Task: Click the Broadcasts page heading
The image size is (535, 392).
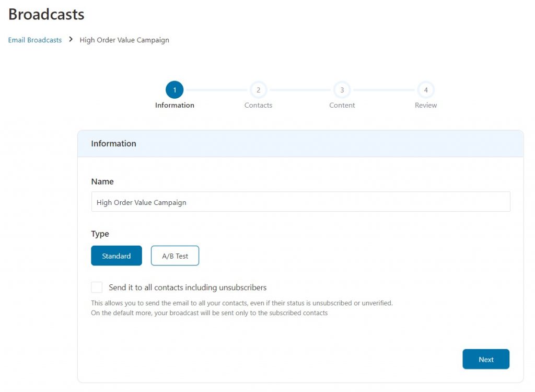Action: pyautogui.click(x=46, y=14)
